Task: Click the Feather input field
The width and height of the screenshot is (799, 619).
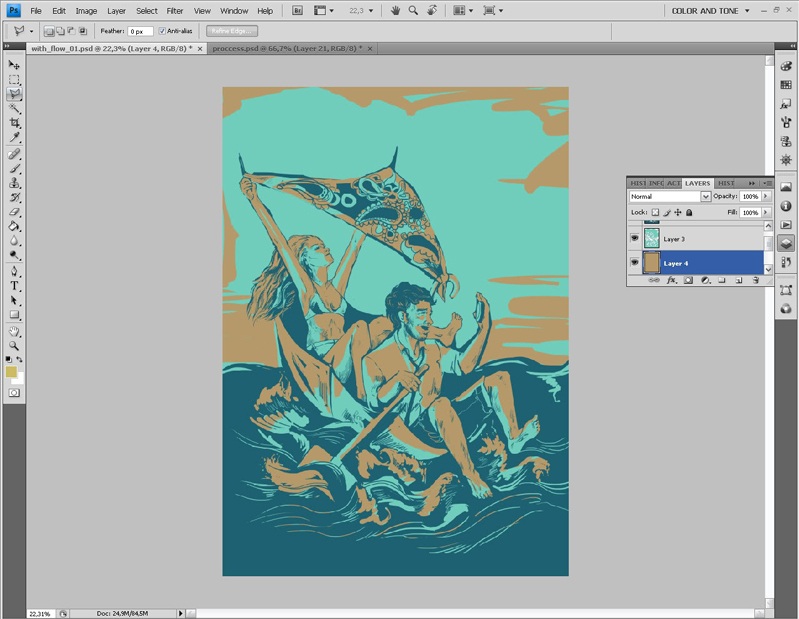Action: pos(139,31)
